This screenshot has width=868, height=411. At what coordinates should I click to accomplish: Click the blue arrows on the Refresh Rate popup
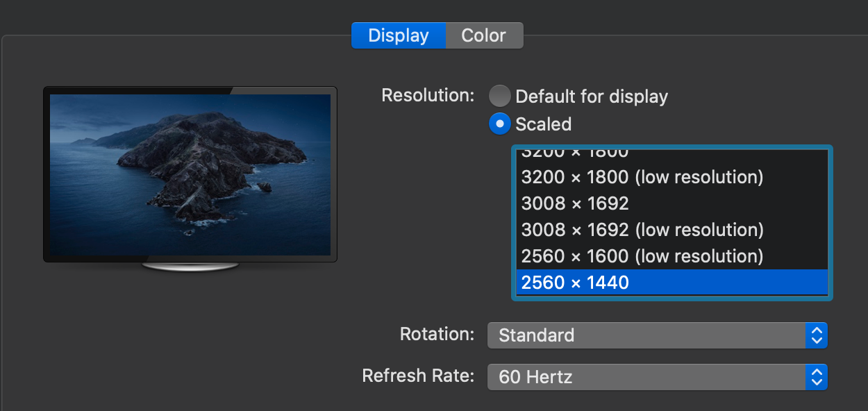817,377
